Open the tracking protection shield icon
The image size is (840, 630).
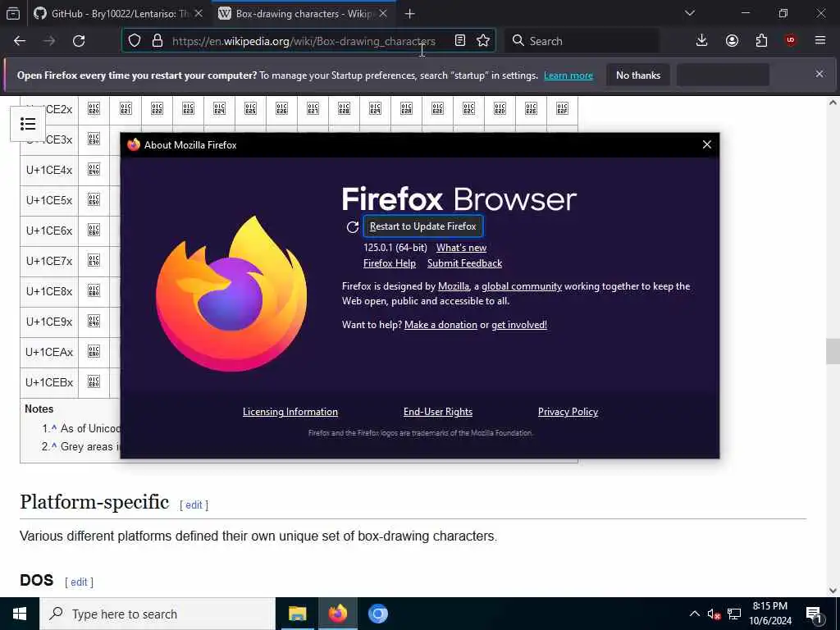[x=135, y=41]
